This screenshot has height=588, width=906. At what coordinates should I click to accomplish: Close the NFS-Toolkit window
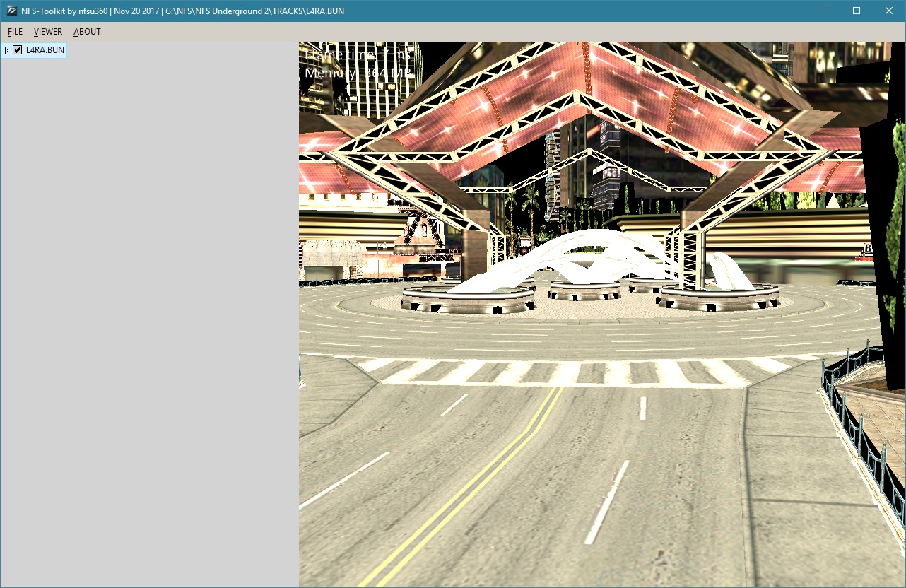coord(889,11)
